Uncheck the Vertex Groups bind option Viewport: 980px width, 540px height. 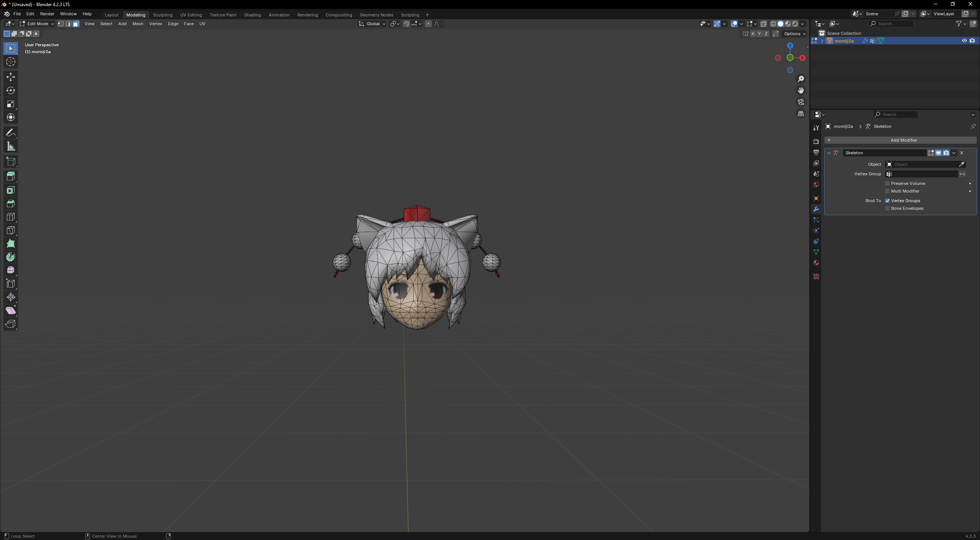pyautogui.click(x=887, y=201)
